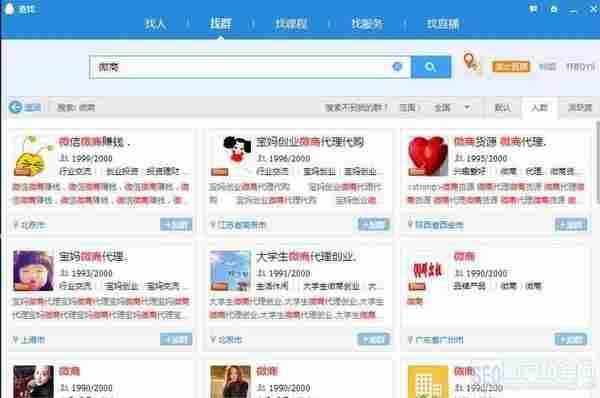The image size is (600, 398).
Task: Switch to the 找课程 tab
Action: point(292,24)
